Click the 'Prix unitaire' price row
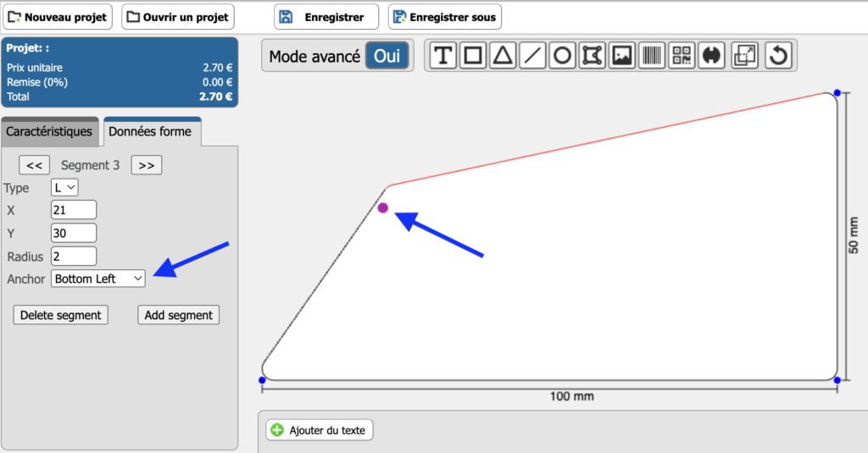Screen dimensions: 868x453 [x=120, y=68]
